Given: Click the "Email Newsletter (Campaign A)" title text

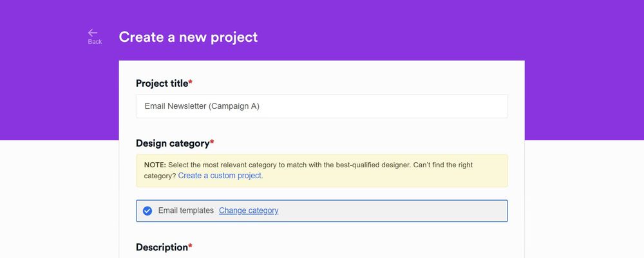Looking at the screenshot, I should point(202,106).
